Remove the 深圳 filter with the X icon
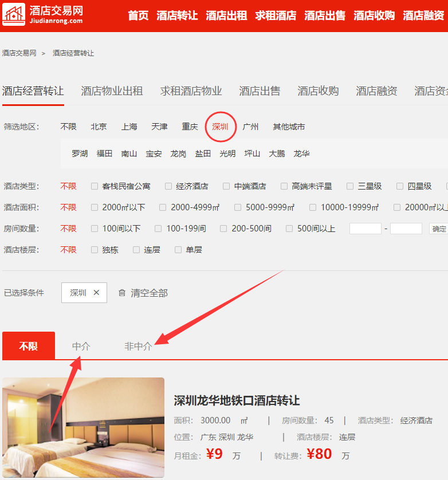Viewport: 448px width, 480px height. [x=96, y=293]
